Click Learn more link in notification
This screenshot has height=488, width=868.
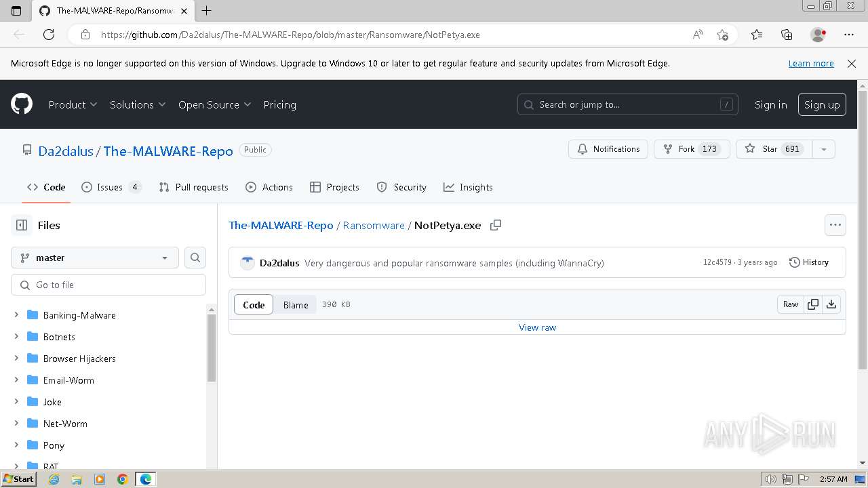(811, 63)
